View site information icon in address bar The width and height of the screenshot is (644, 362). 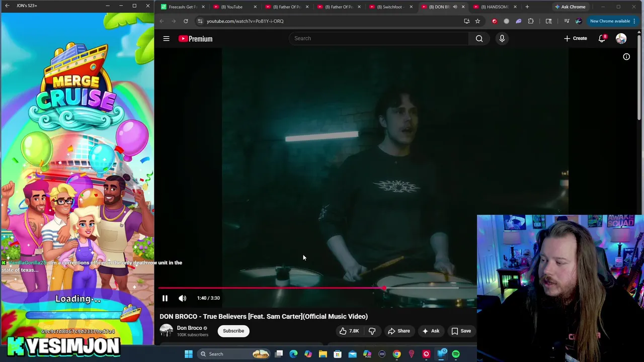click(200, 21)
